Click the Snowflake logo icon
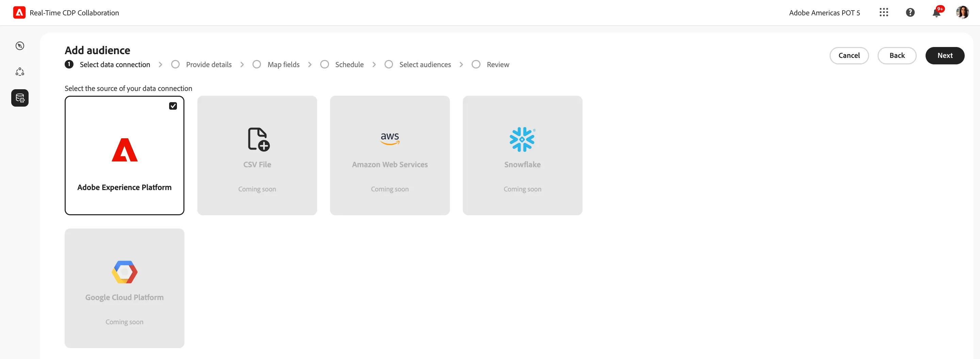Screen dimensions: 980x359 click(522, 139)
